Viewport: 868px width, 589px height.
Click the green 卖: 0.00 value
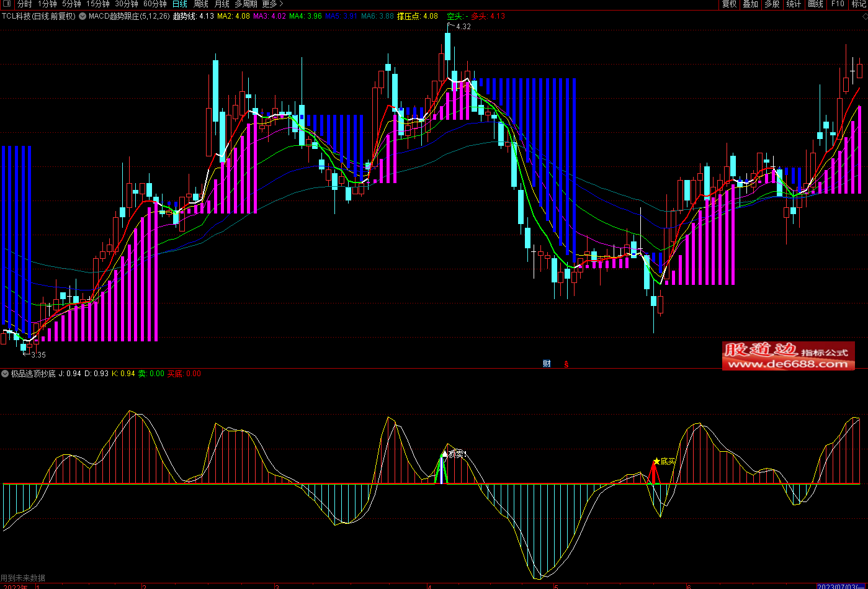(151, 374)
